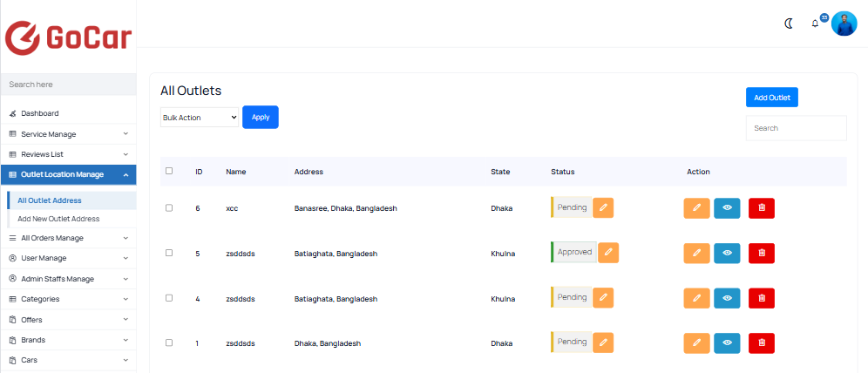Delete outlet ID 1 with trash icon
Screen dimensions: 868x373
point(762,343)
